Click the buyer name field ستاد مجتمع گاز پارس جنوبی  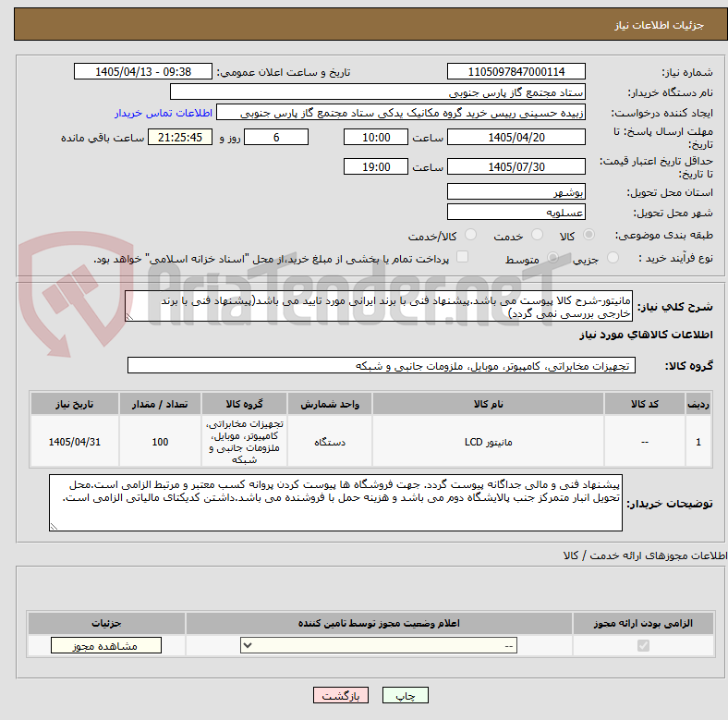tap(378, 92)
